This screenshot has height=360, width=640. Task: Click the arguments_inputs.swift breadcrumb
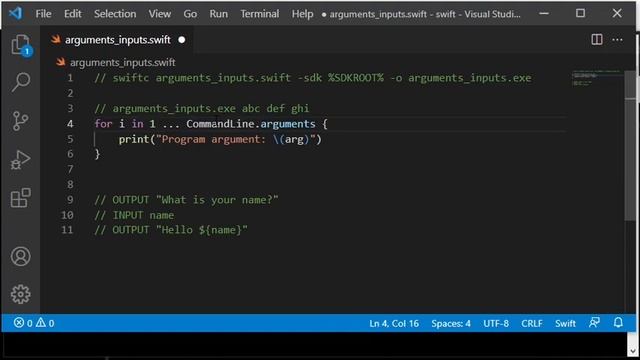pyautogui.click(x=122, y=62)
